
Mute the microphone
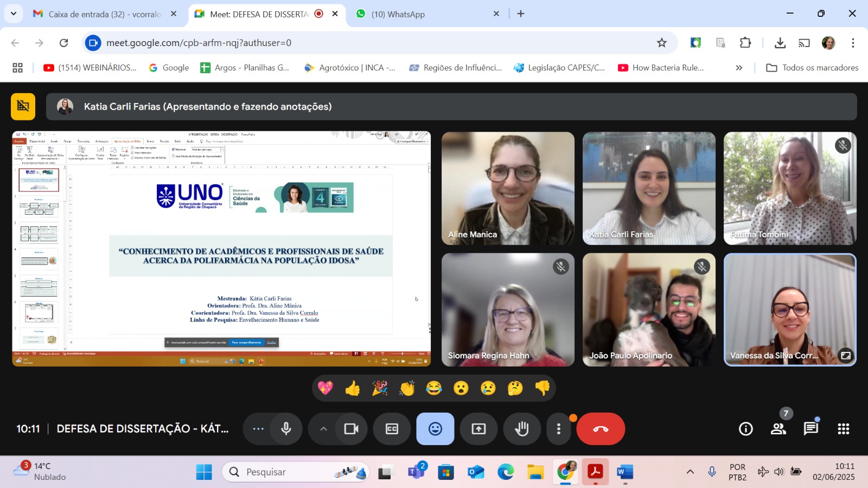pyautogui.click(x=286, y=429)
